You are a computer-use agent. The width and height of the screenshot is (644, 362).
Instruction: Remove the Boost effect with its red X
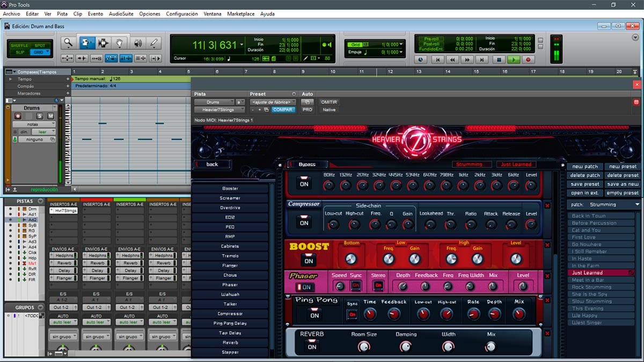[547, 245]
